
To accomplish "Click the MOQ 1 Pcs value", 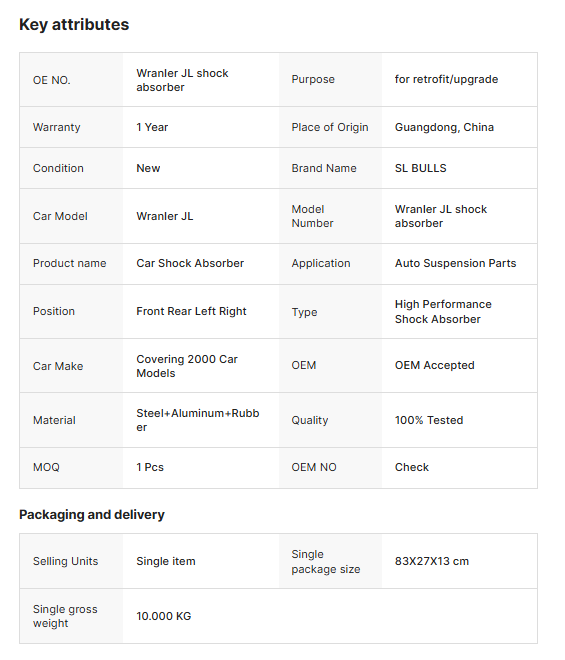I will (x=150, y=467).
